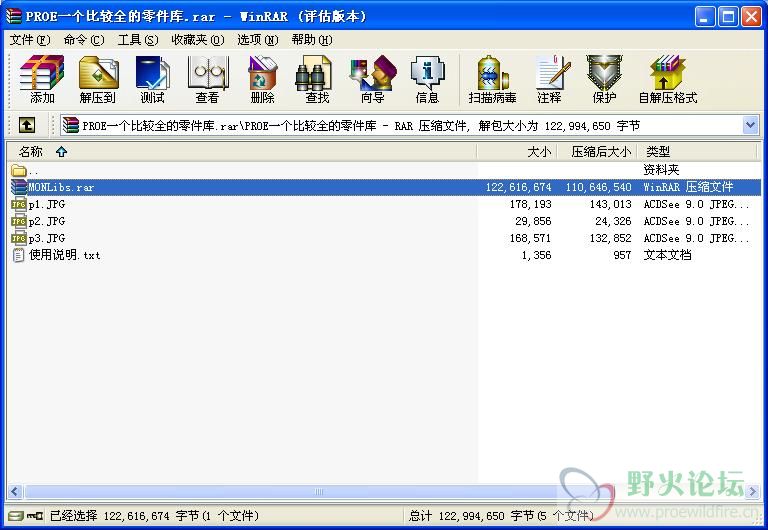The image size is (768, 530).
Task: Close the WinRAR window
Action: tap(751, 17)
